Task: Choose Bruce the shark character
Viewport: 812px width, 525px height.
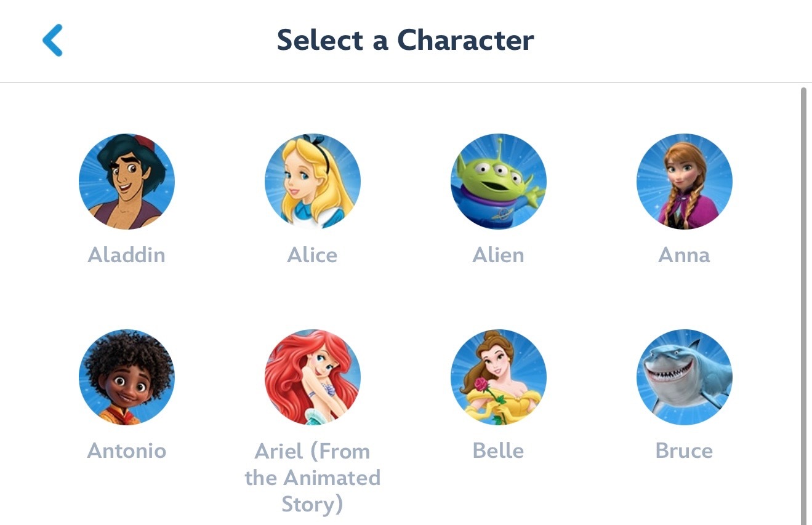Action: [x=684, y=377]
